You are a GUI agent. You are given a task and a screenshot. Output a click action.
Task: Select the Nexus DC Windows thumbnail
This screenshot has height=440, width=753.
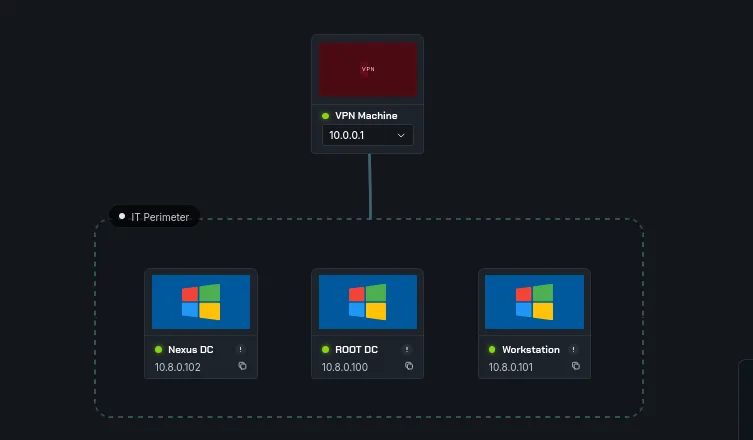(x=201, y=302)
